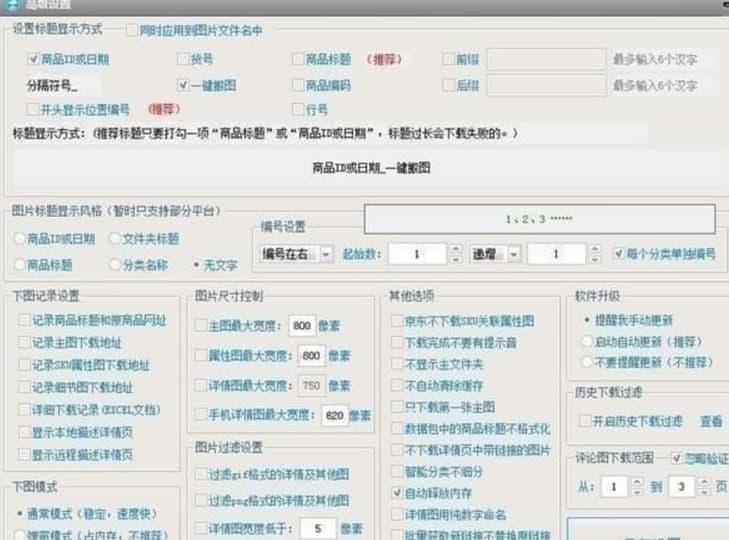Image resolution: width=729 pixels, height=540 pixels.
Task: Enable the 商品标题 (推荐) checkbox
Action: click(299, 60)
